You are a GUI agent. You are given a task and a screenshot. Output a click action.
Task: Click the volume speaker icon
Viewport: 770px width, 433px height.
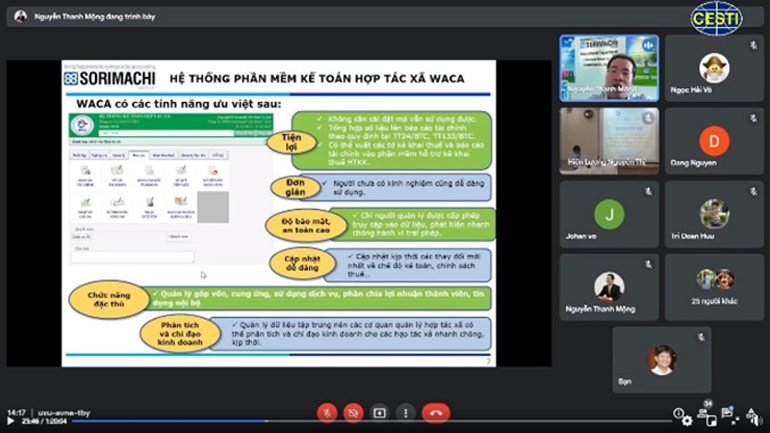pyautogui.click(x=759, y=421)
